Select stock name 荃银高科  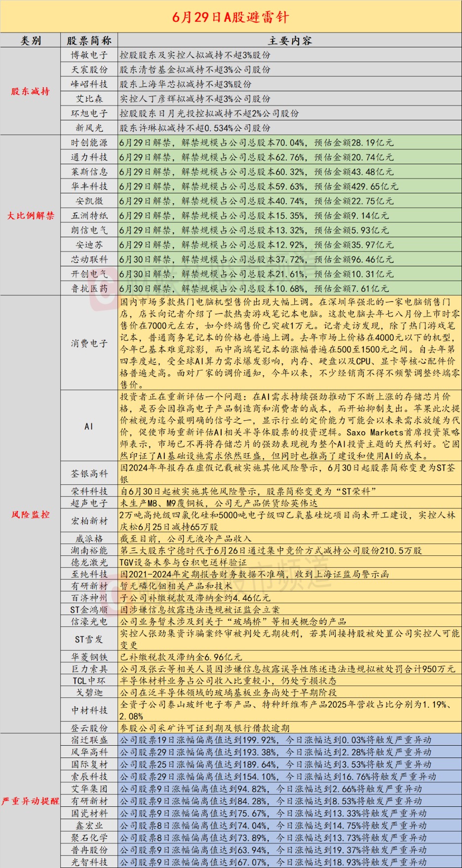coord(89,473)
